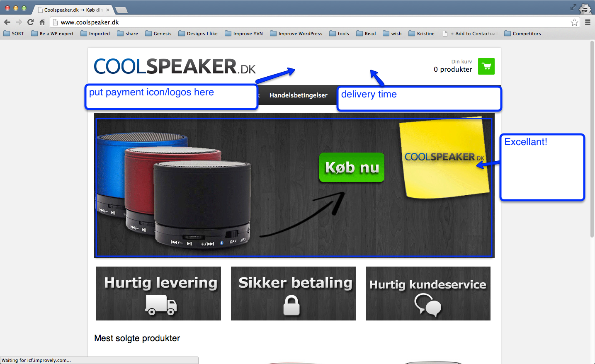Click the Sikker betaling padlock banner

click(293, 294)
